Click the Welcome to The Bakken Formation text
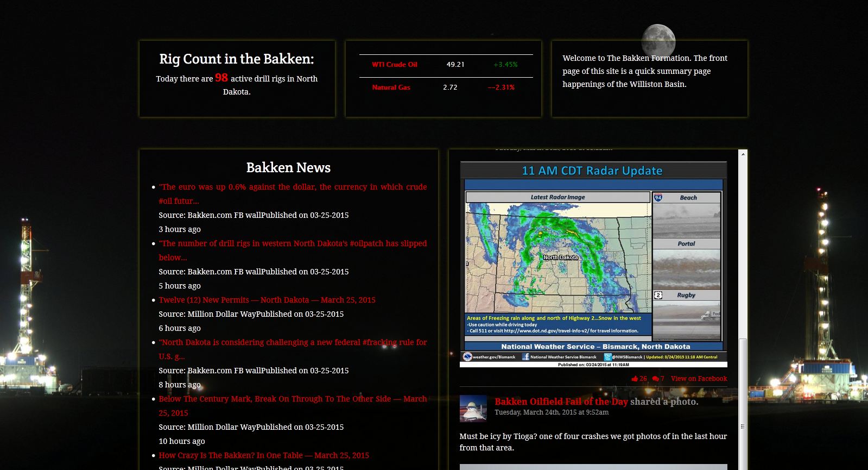 pos(645,71)
